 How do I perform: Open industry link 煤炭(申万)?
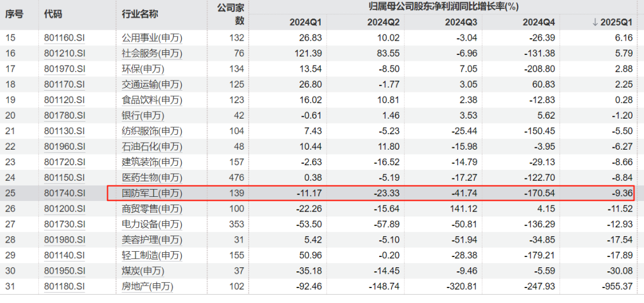pyautogui.click(x=143, y=271)
